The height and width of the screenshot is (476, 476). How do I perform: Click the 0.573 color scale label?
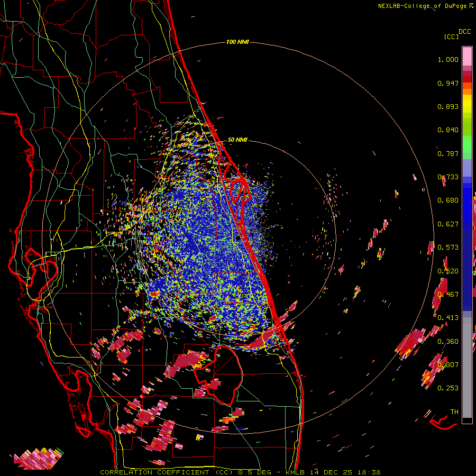448,248
